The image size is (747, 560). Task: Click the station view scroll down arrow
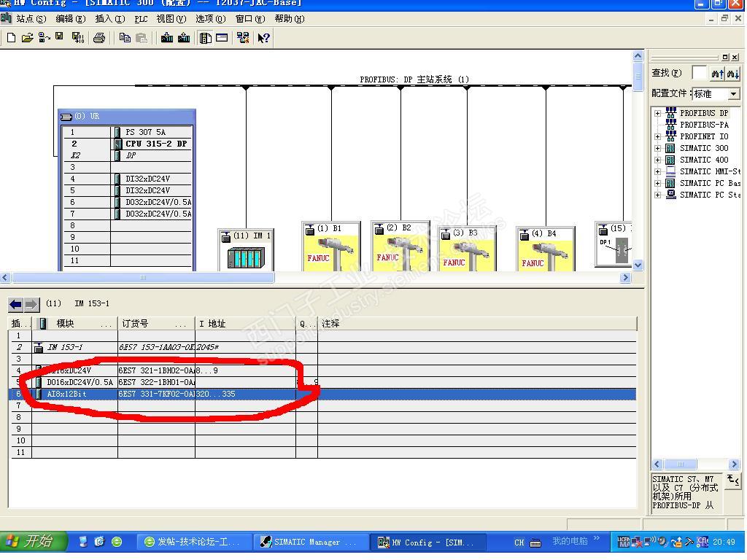638,265
